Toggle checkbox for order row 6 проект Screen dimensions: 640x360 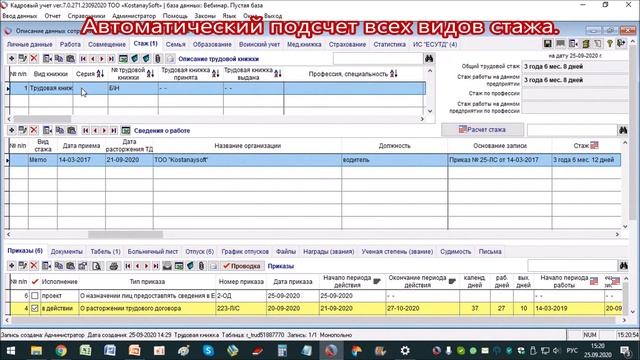point(35,296)
